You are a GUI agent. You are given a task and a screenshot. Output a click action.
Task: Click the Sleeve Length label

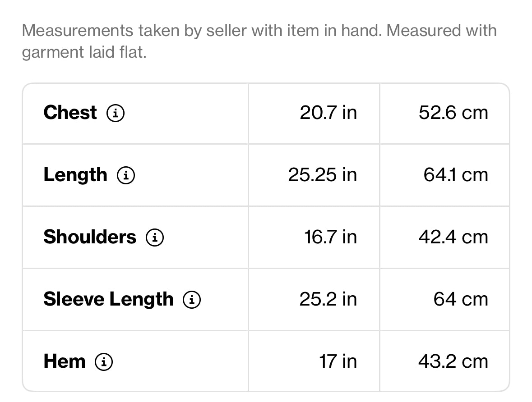pos(109,300)
